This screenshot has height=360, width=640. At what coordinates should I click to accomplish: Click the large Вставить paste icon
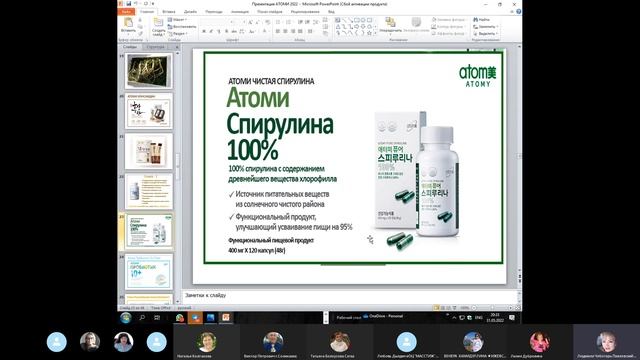pyautogui.click(x=128, y=22)
